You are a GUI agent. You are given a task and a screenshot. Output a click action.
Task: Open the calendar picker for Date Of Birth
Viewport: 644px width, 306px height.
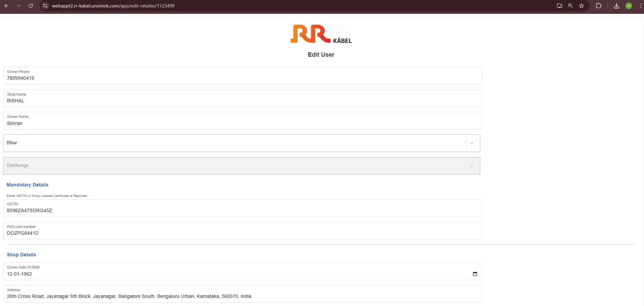(475, 274)
